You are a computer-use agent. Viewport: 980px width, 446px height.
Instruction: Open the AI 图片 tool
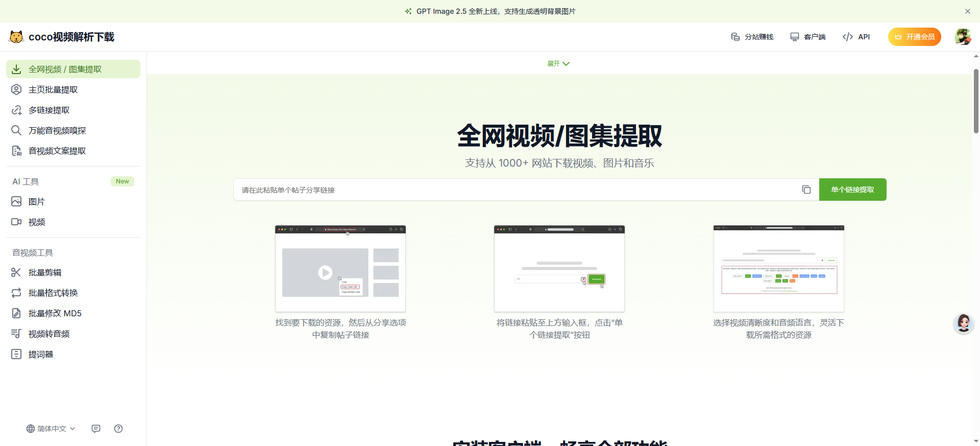(73, 201)
